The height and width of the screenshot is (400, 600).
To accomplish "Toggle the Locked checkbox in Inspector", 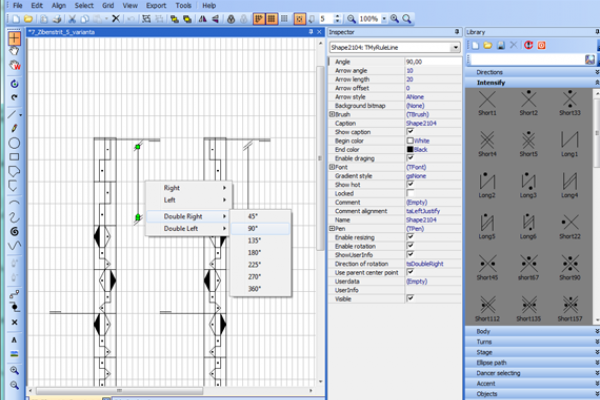I will [x=411, y=191].
